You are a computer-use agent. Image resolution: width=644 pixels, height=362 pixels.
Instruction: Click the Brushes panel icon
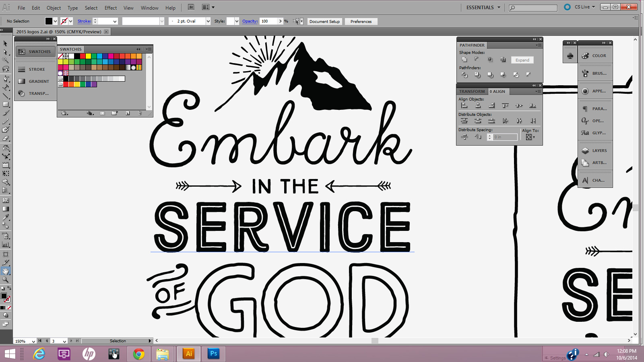coord(595,73)
